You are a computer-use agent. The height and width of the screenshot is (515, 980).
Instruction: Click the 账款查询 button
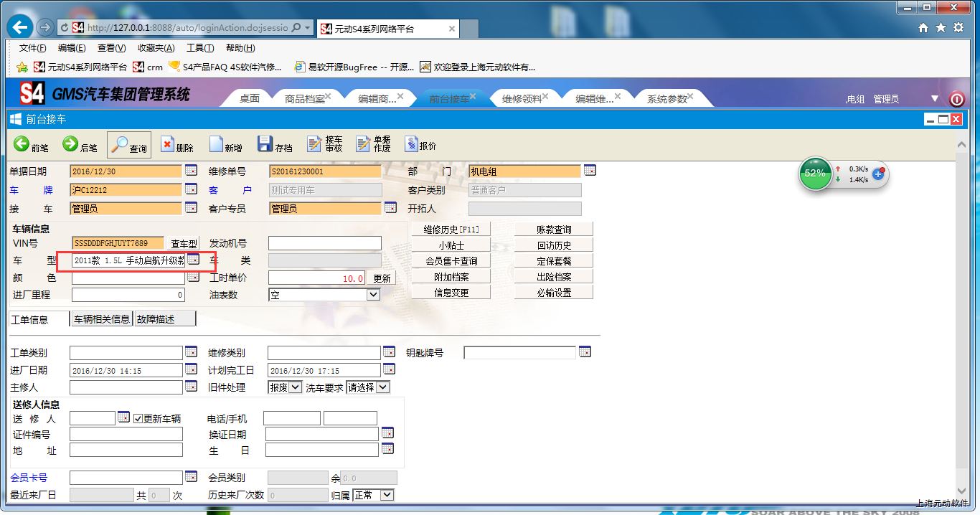point(554,230)
